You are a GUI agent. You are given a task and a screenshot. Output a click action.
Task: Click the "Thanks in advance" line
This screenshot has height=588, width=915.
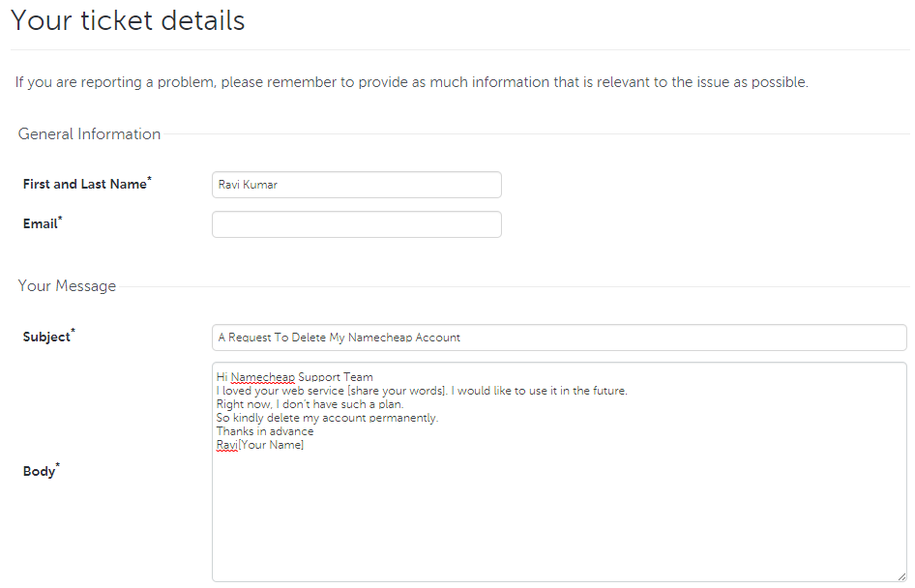point(264,431)
